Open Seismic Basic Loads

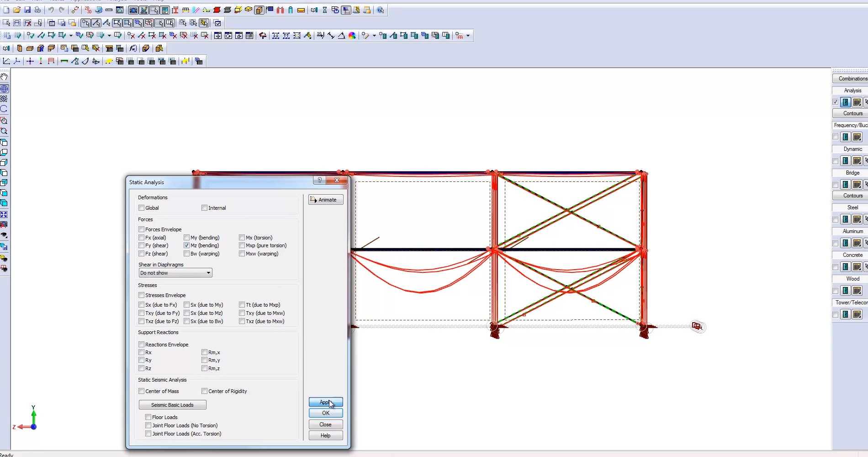tap(173, 405)
